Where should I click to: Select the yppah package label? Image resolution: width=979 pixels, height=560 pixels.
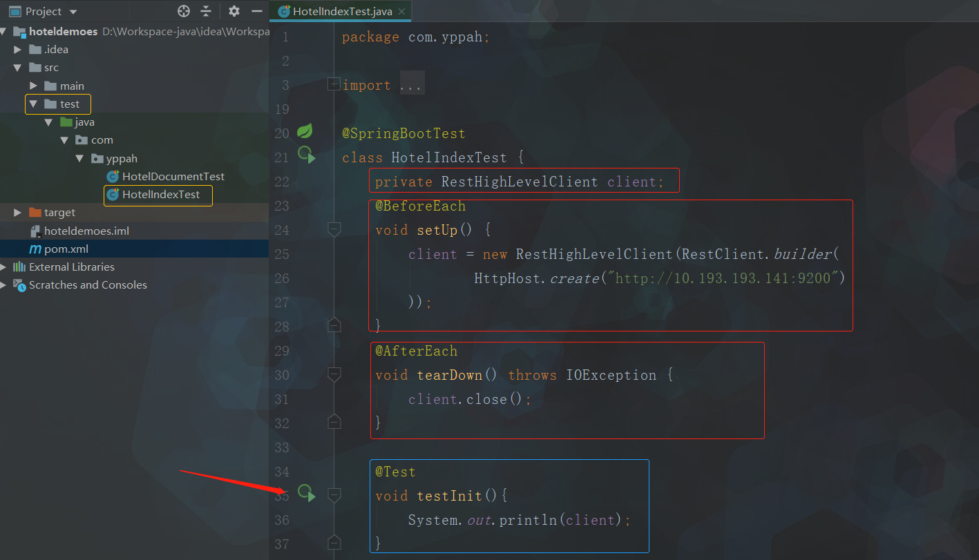[x=122, y=158]
